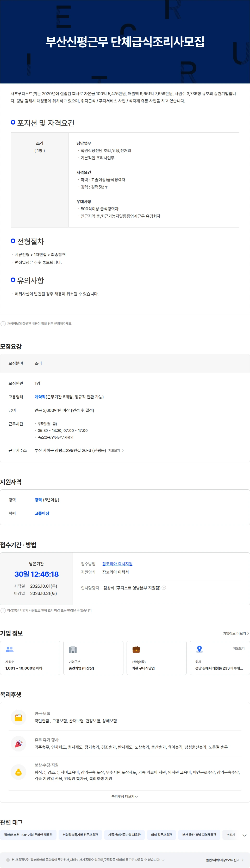Click the location text 경남 김해시 대청동 233

219,668
